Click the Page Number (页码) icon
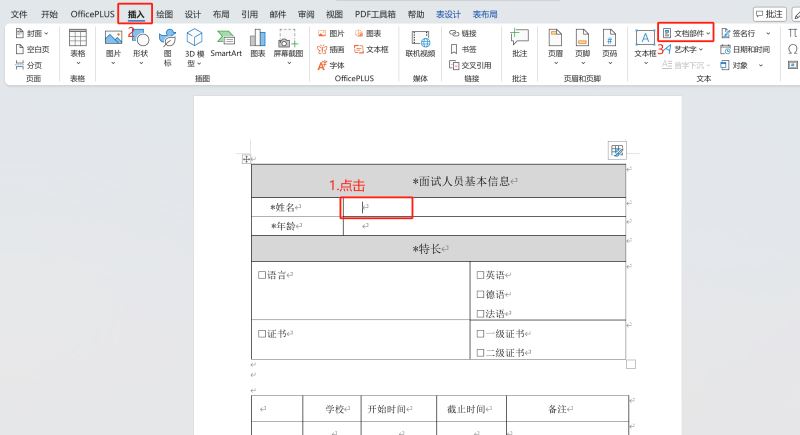 610,38
